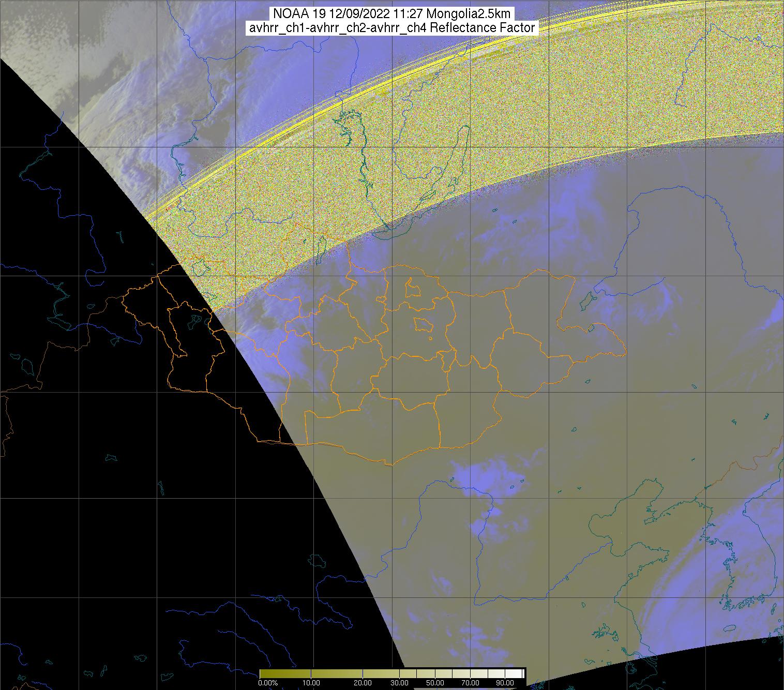Click the NOAA 19 date title line

(392, 14)
